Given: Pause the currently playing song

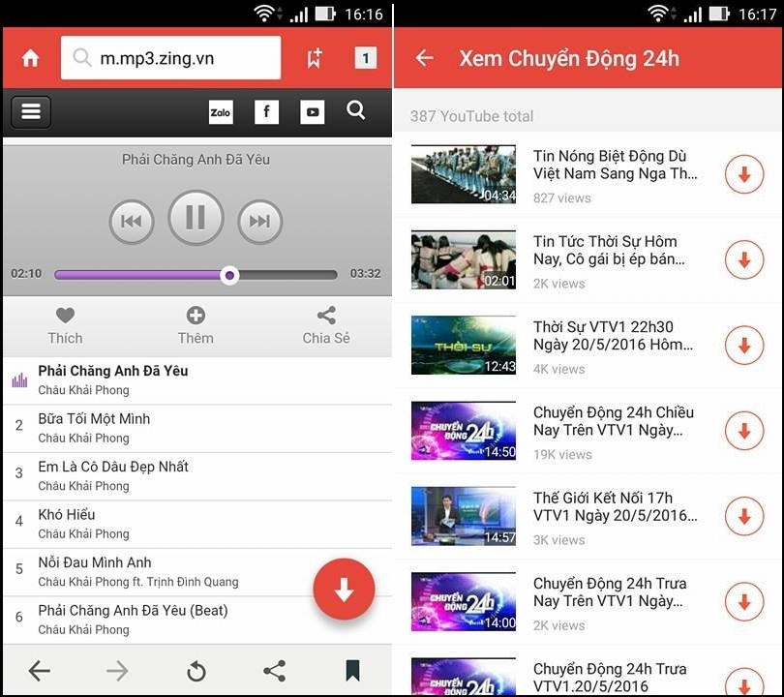Looking at the screenshot, I should 196,218.
